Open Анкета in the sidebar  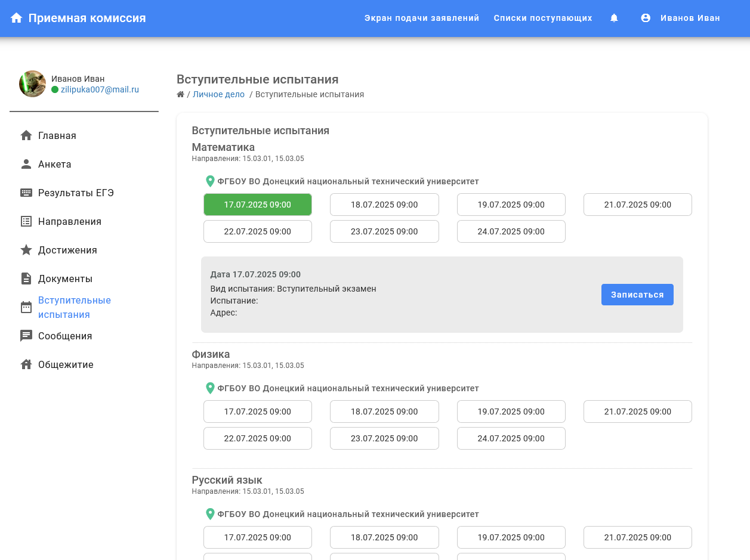point(55,164)
